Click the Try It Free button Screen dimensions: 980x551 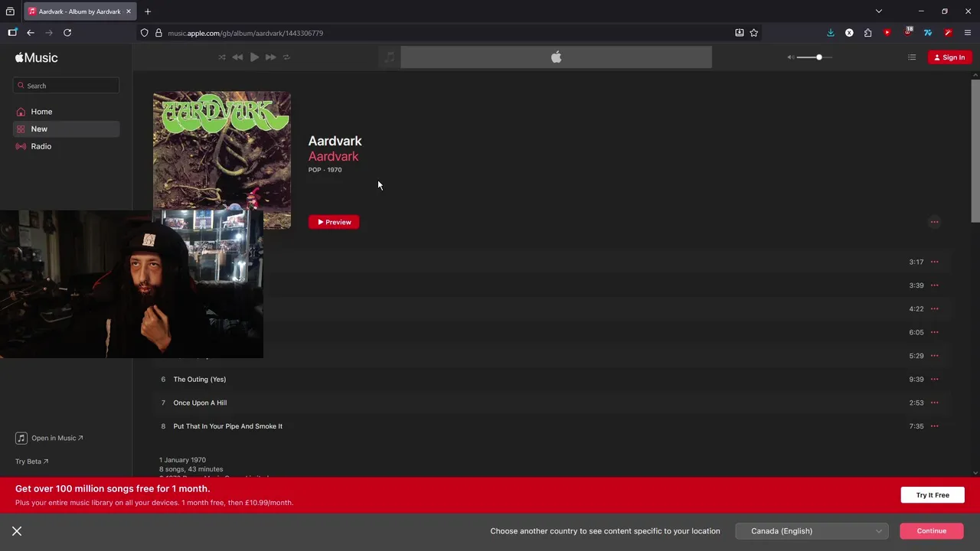[x=933, y=495]
